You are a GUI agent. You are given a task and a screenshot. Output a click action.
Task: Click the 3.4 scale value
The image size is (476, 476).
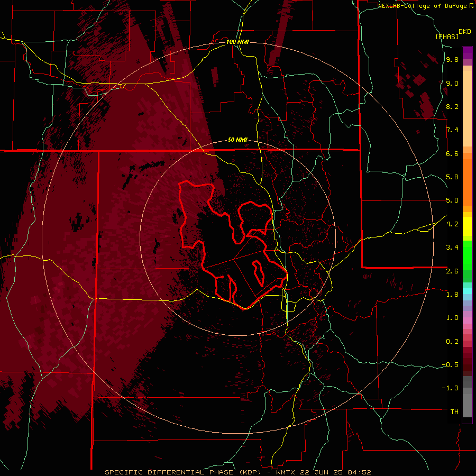pyautogui.click(x=452, y=248)
